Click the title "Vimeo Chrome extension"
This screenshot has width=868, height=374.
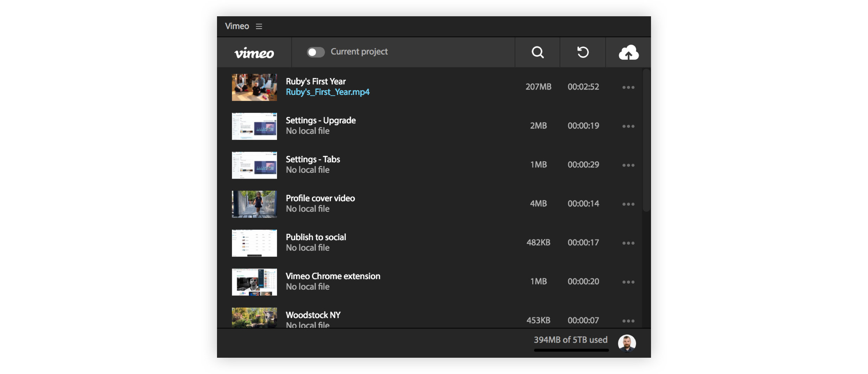point(333,276)
